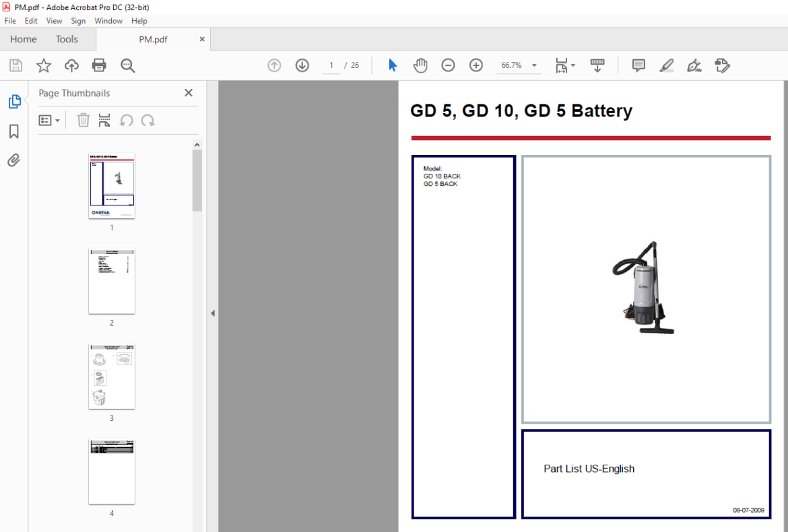Open the File menu
Viewport: 788px width, 532px height.
10,21
